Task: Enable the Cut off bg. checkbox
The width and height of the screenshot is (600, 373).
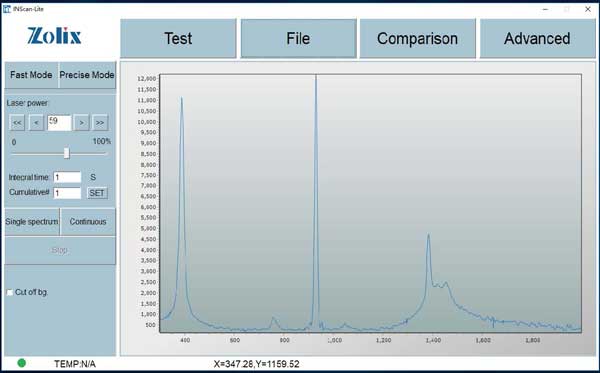Action: pos(10,292)
